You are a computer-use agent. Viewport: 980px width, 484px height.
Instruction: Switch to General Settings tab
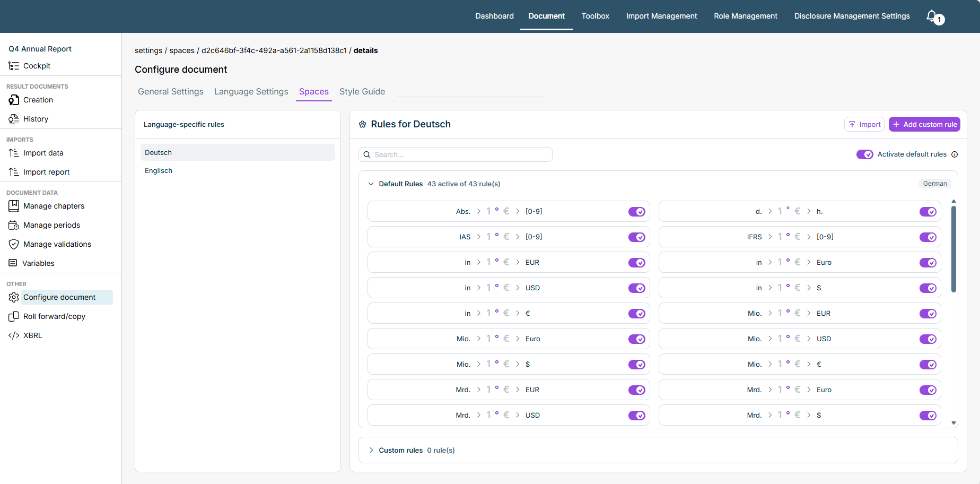pos(171,91)
